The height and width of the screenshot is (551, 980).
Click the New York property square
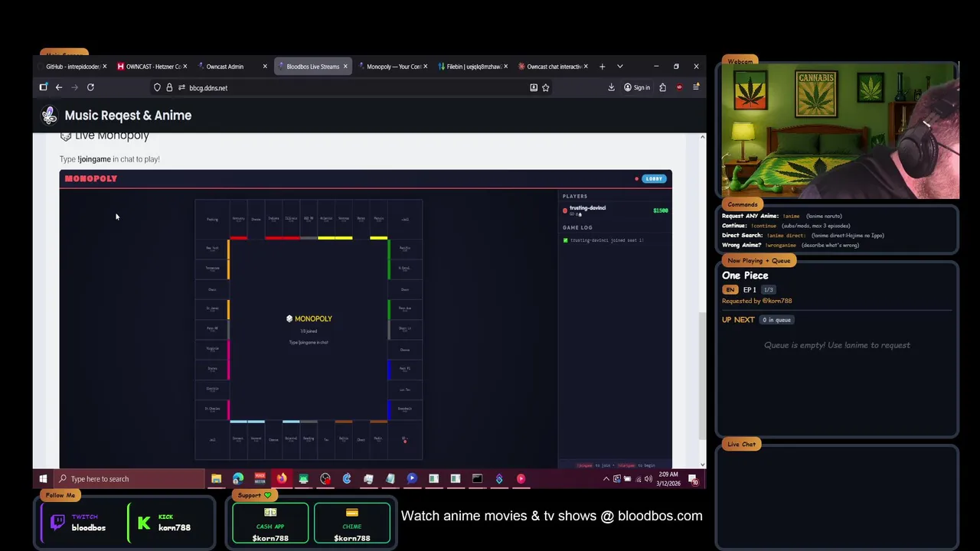tap(212, 248)
